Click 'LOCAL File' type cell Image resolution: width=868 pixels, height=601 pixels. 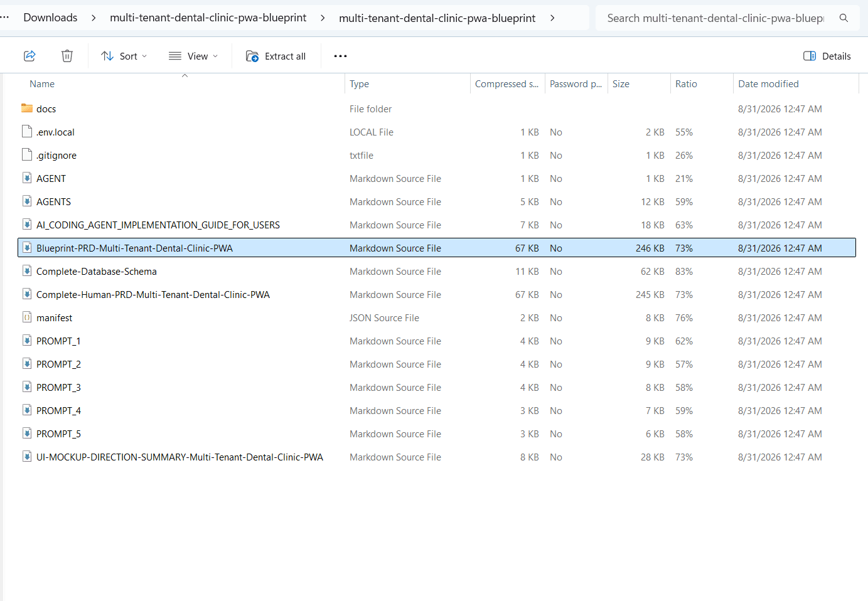coord(372,132)
